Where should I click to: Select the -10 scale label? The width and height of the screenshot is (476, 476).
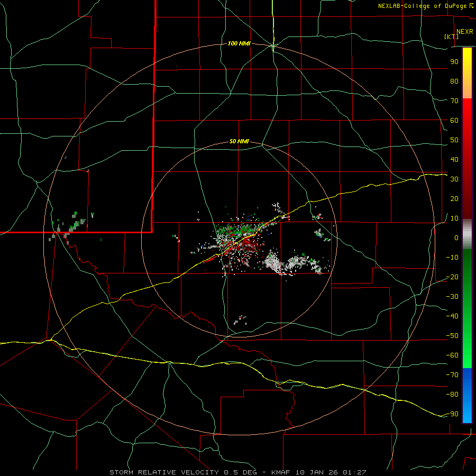coord(452,258)
